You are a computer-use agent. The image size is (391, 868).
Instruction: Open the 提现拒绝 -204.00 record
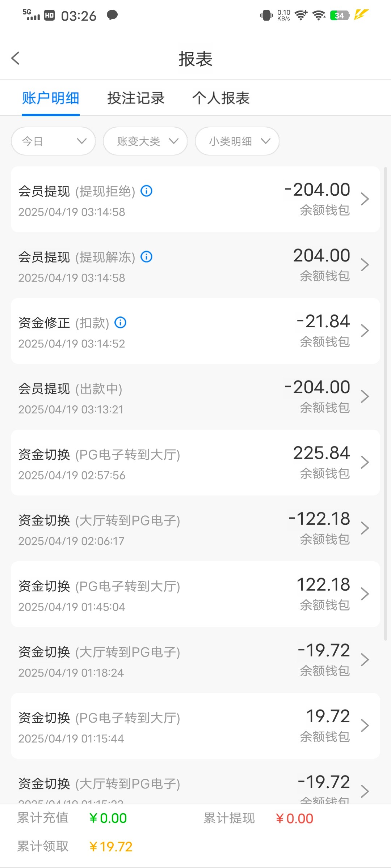click(x=195, y=199)
